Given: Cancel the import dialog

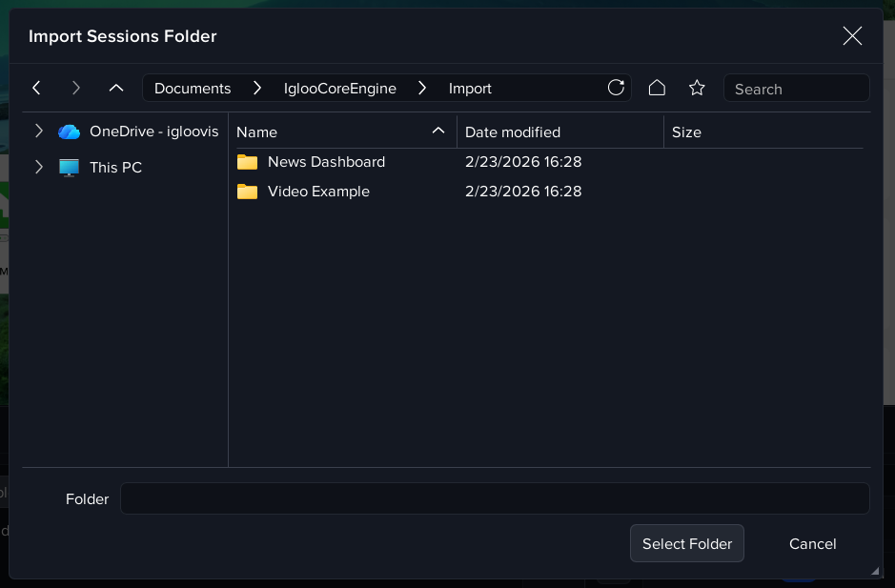Looking at the screenshot, I should point(812,543).
